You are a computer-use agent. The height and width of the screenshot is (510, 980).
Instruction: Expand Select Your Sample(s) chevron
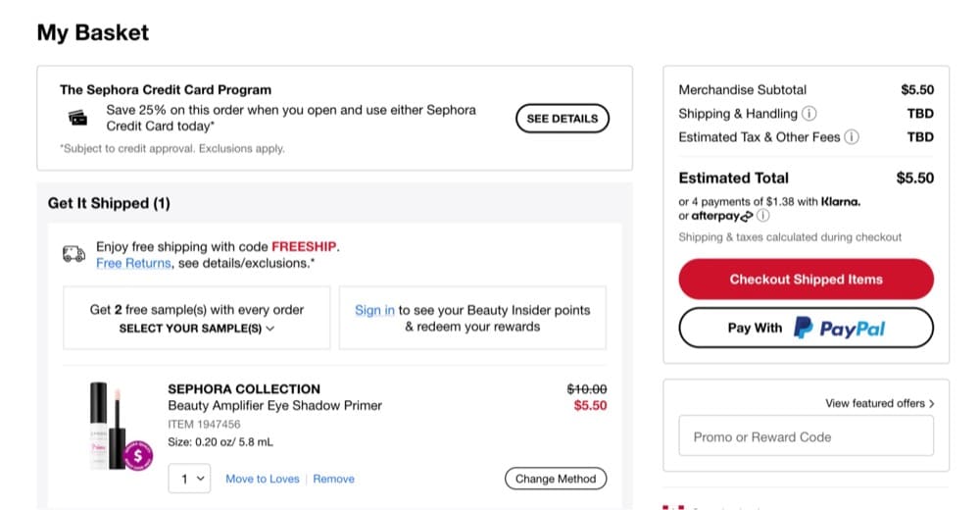click(270, 329)
